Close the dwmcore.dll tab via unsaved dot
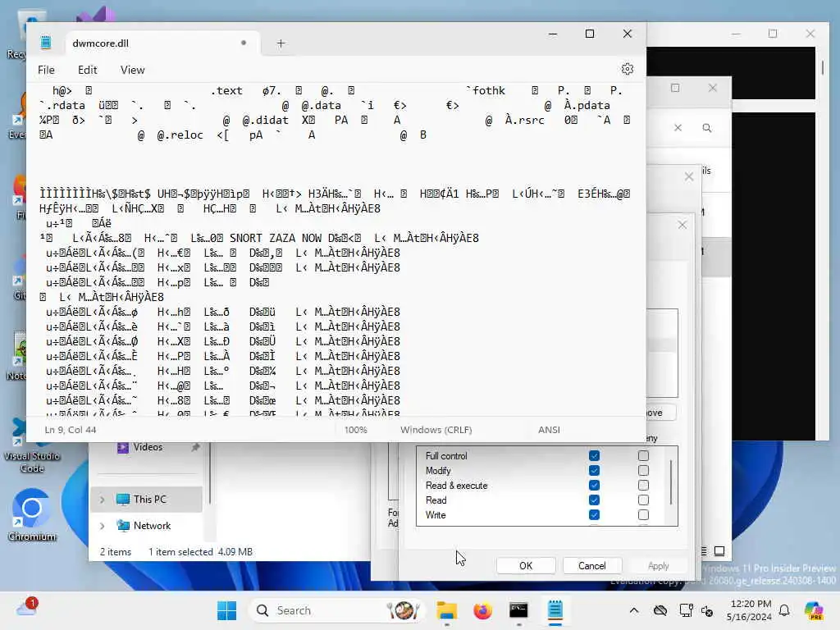This screenshot has height=630, width=840. (x=244, y=43)
